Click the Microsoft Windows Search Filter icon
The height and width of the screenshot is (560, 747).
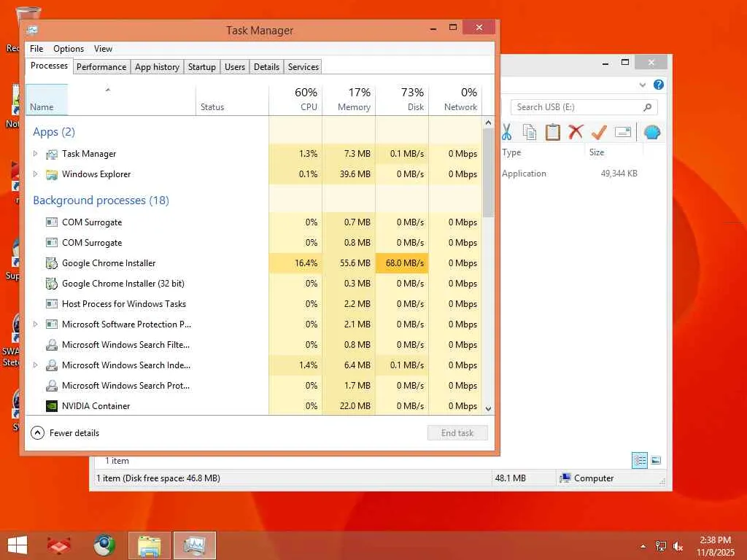coord(52,345)
